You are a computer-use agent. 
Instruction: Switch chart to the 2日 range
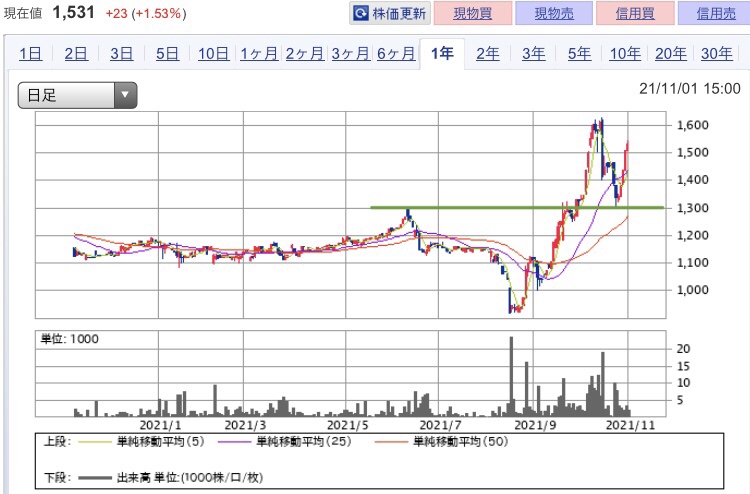pos(76,54)
